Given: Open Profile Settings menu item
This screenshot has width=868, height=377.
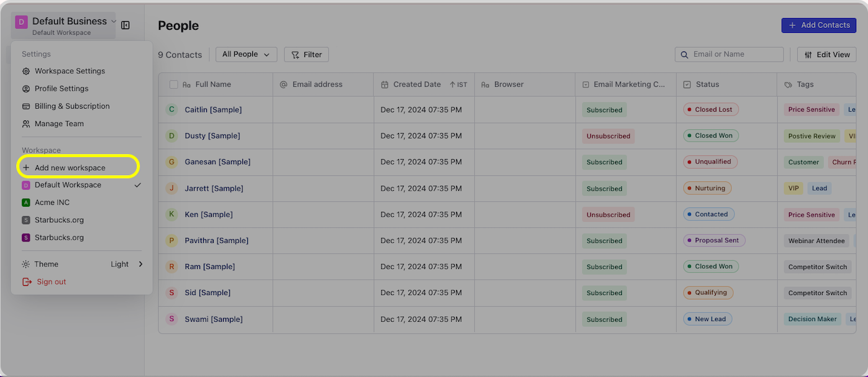Looking at the screenshot, I should coord(62,89).
